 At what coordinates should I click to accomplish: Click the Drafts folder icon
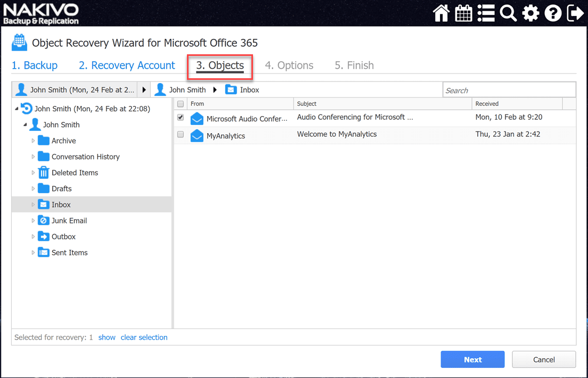(44, 188)
